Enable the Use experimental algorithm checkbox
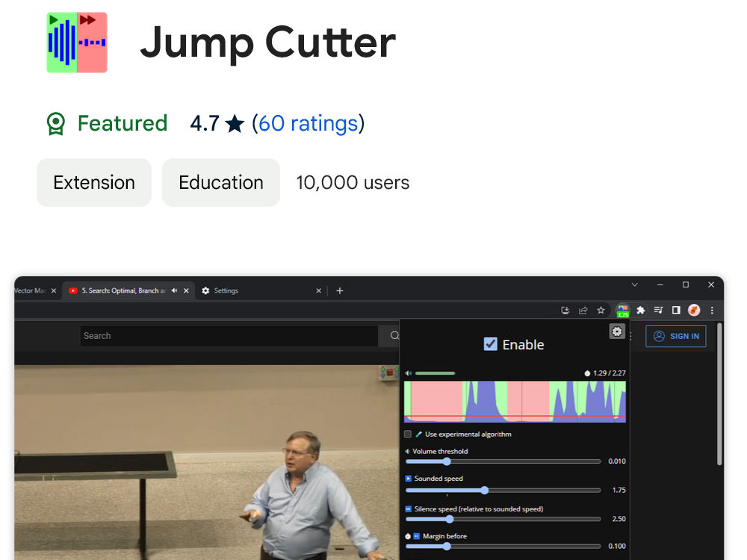Screen dimensions: 747x560 406,434
